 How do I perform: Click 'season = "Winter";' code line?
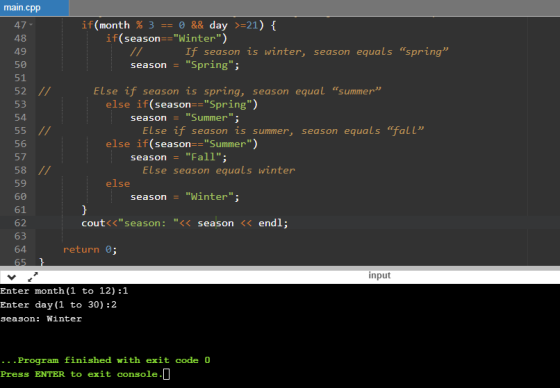click(185, 197)
